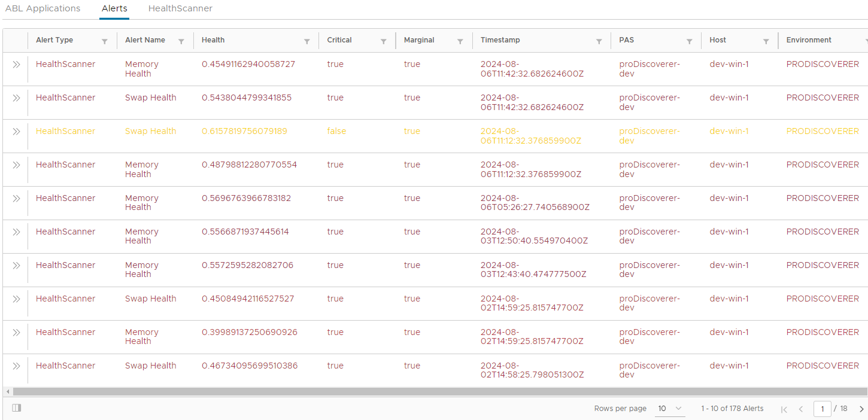Viewport: 868px width, 420px height.
Task: Open the Marginal column filter
Action: [461, 40]
